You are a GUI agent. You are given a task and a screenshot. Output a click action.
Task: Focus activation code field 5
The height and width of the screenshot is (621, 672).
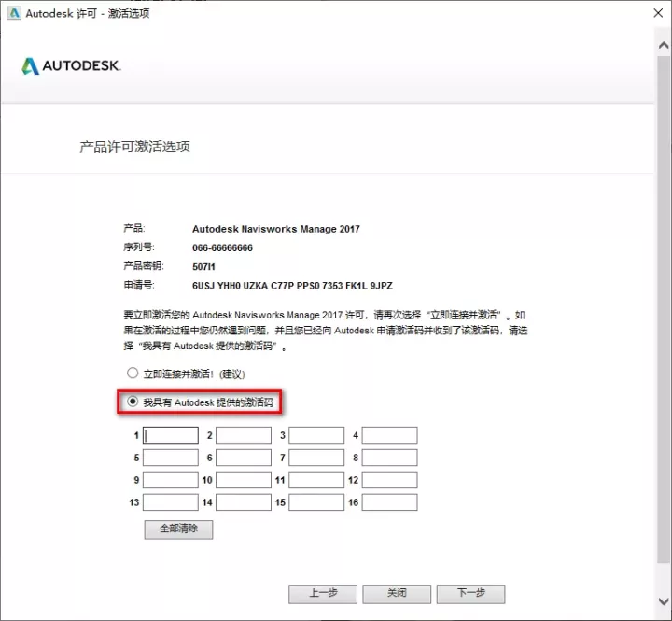tap(171, 458)
